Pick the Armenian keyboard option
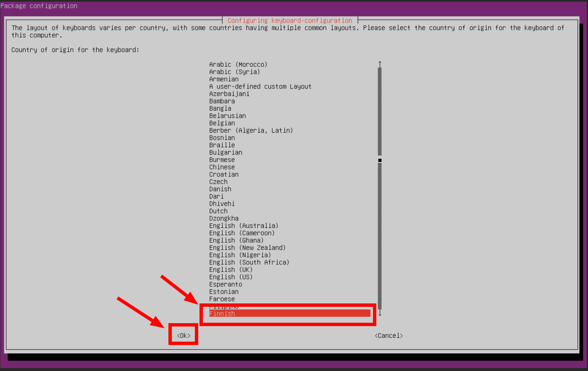588x371 pixels. pos(224,79)
